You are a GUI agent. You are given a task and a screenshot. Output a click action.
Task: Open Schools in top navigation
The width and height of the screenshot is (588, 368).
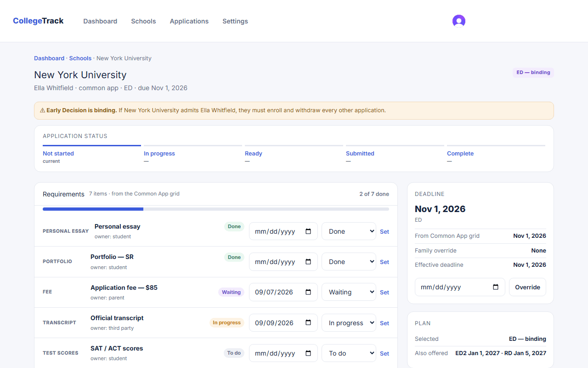tap(143, 21)
